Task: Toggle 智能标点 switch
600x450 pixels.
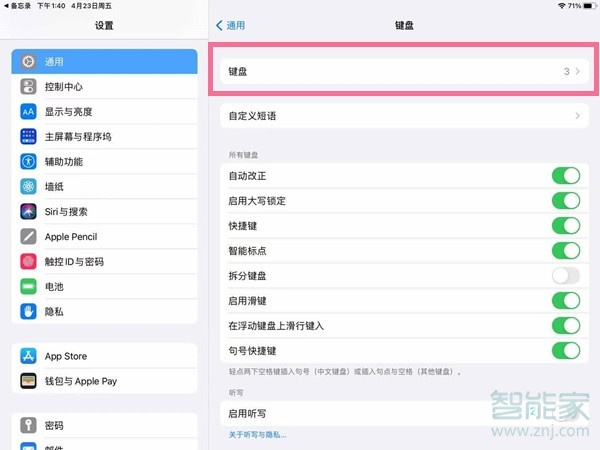Action: pyautogui.click(x=566, y=251)
